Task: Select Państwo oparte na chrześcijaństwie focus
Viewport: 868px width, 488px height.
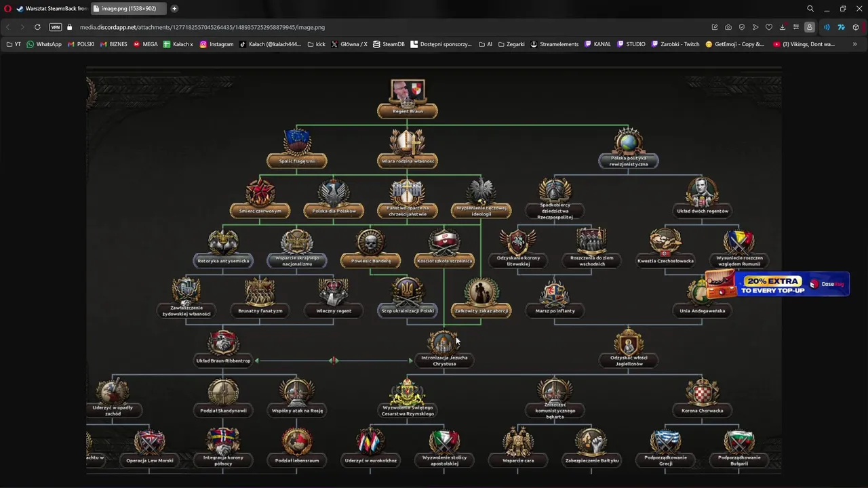Action: pyautogui.click(x=407, y=199)
